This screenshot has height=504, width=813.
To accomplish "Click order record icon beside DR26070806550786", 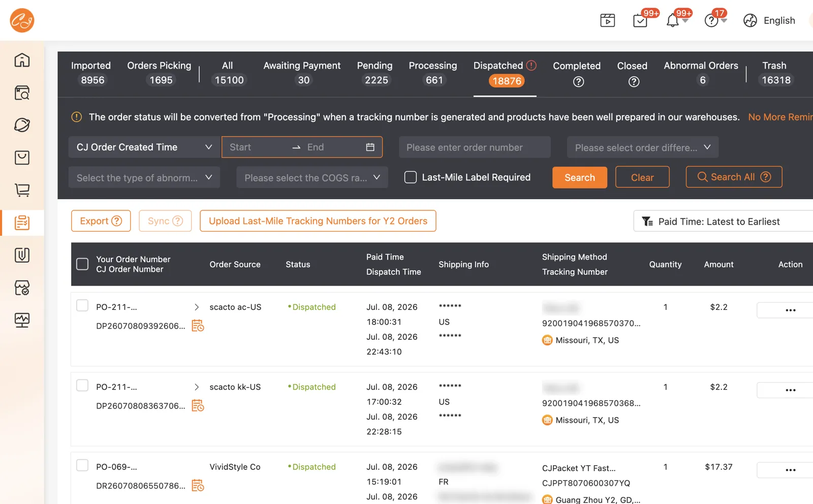I will coord(198,486).
